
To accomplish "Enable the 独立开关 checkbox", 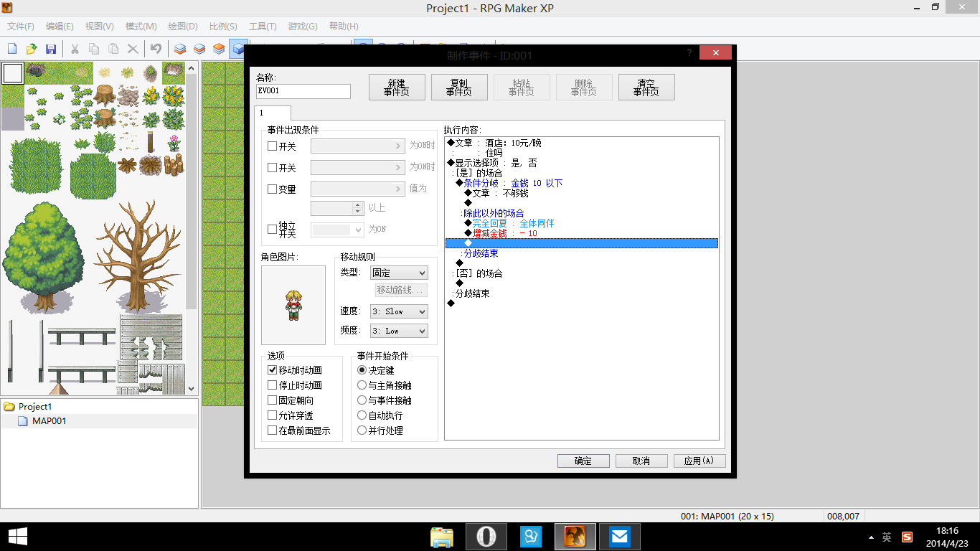I will click(x=272, y=230).
